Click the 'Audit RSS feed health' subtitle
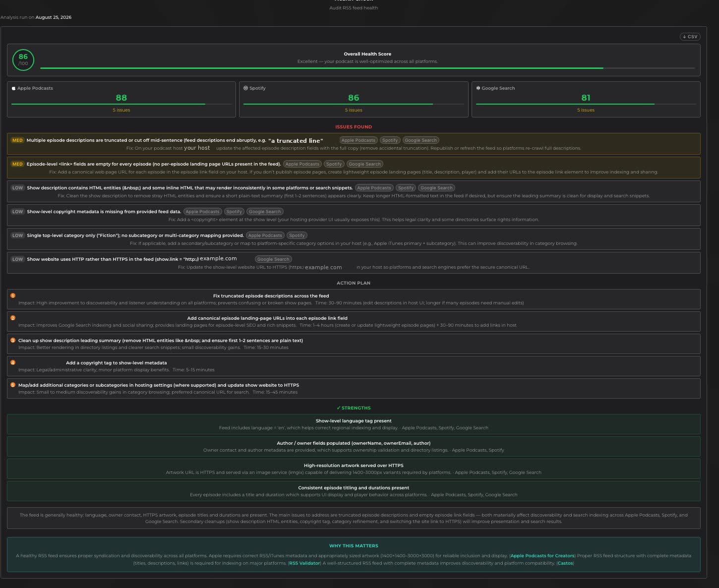Viewport: 719px width, 588px height. [354, 8]
